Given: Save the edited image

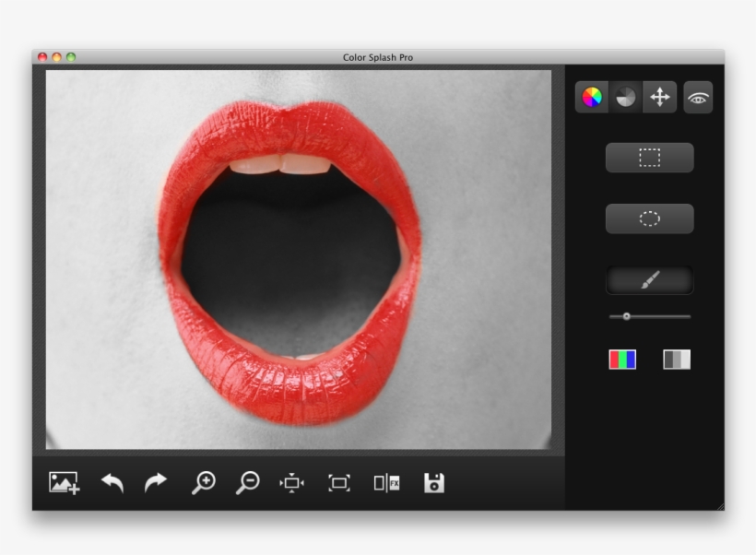Looking at the screenshot, I should point(433,480).
